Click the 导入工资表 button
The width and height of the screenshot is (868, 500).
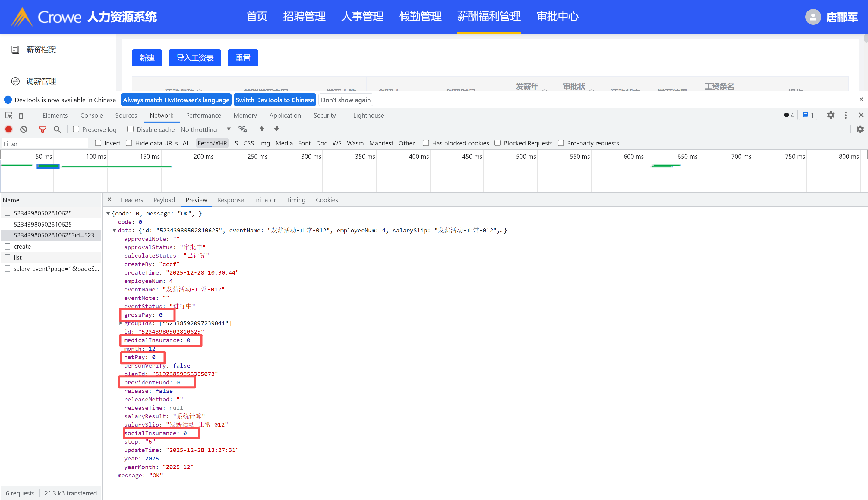[194, 58]
